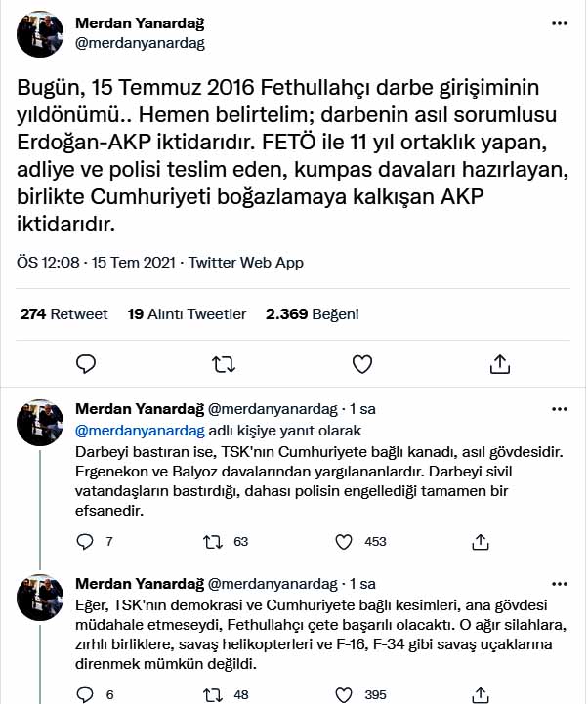Viewport: 588px width, 704px height.
Task: Share the second reply tweet
Action: click(480, 694)
